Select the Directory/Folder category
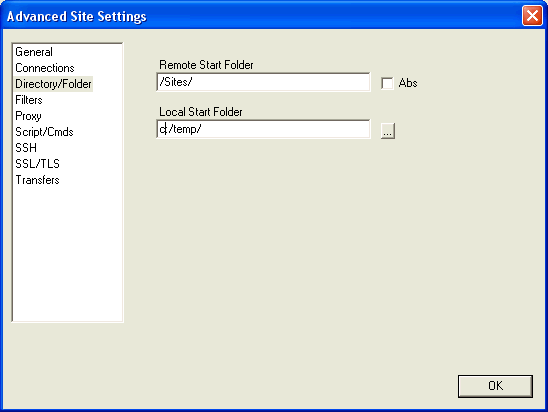 click(x=53, y=84)
